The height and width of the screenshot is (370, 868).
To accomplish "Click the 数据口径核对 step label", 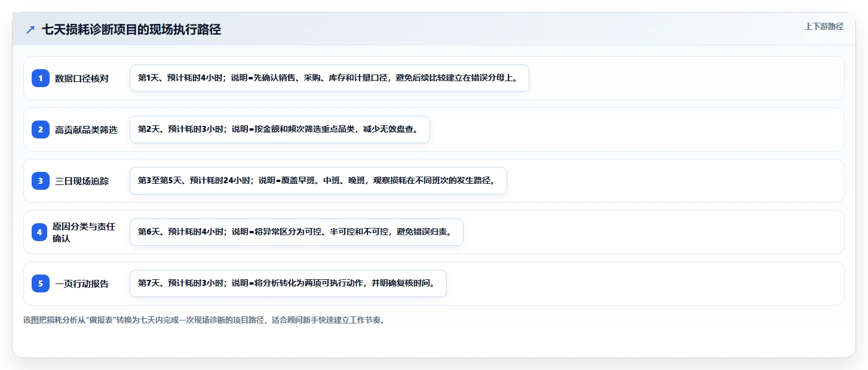I will click(x=82, y=78).
